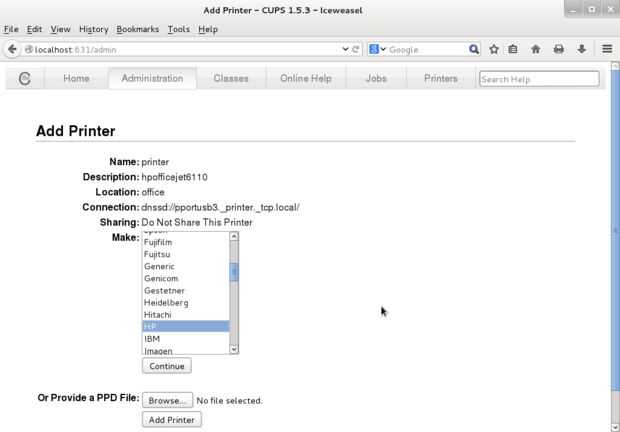Select Imagen in the Make list
Screen dimensions: 620x432
[185, 350]
